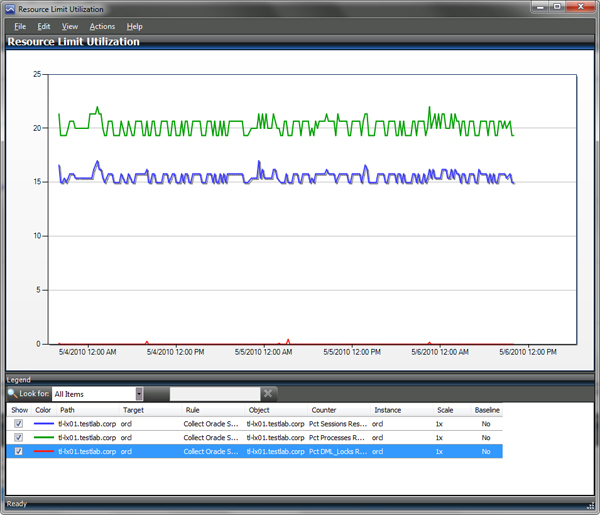
Task: Click the Path column header
Action: (x=68, y=410)
